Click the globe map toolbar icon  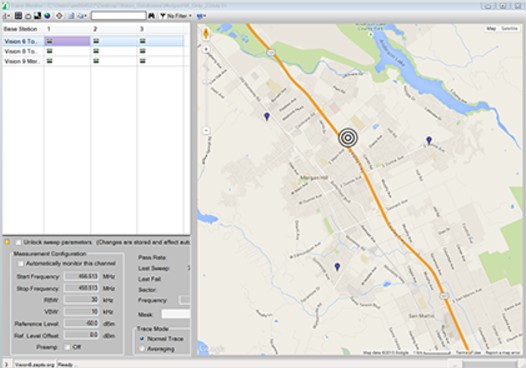click(47, 16)
